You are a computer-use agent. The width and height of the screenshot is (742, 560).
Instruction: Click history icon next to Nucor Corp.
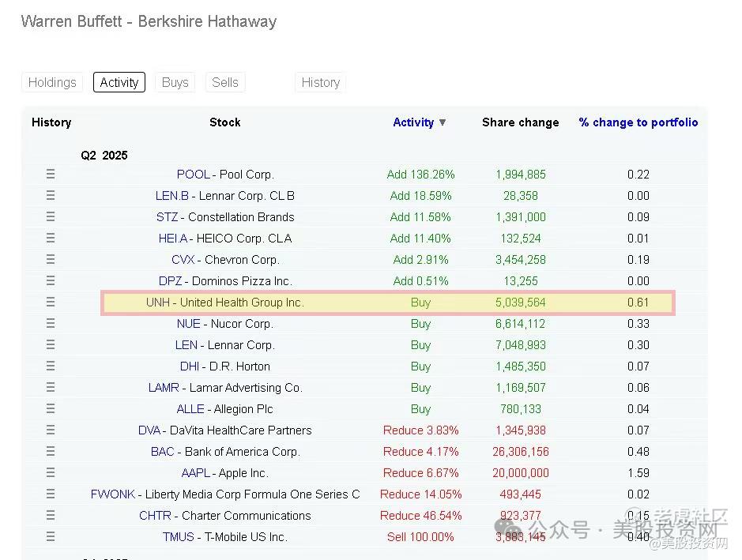[51, 324]
